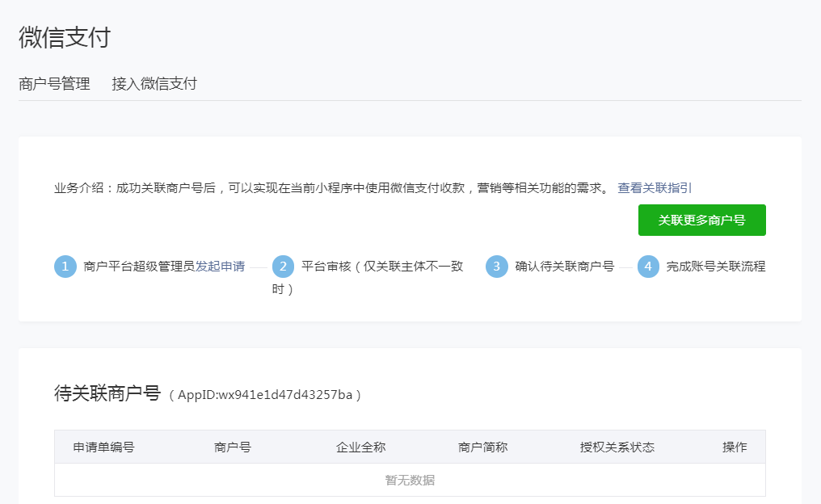Screen dimensions: 821x504
Task: Click the green 关联更多商户号 button
Action: [701, 220]
